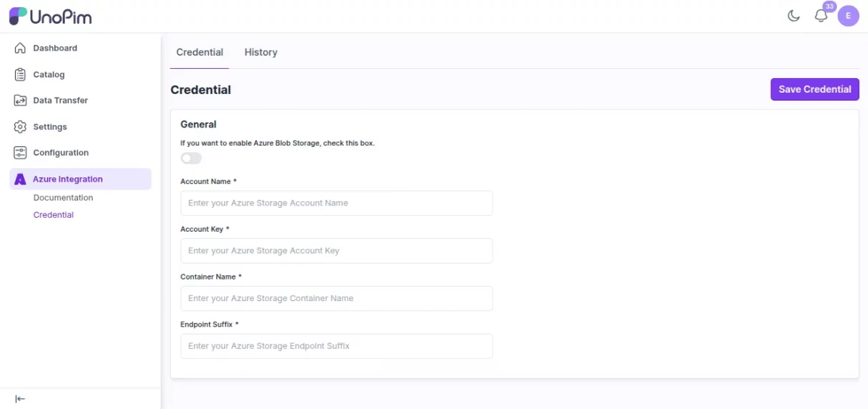This screenshot has height=409, width=868.
Task: Enable Azure Blob Storage toggle
Action: point(191,158)
